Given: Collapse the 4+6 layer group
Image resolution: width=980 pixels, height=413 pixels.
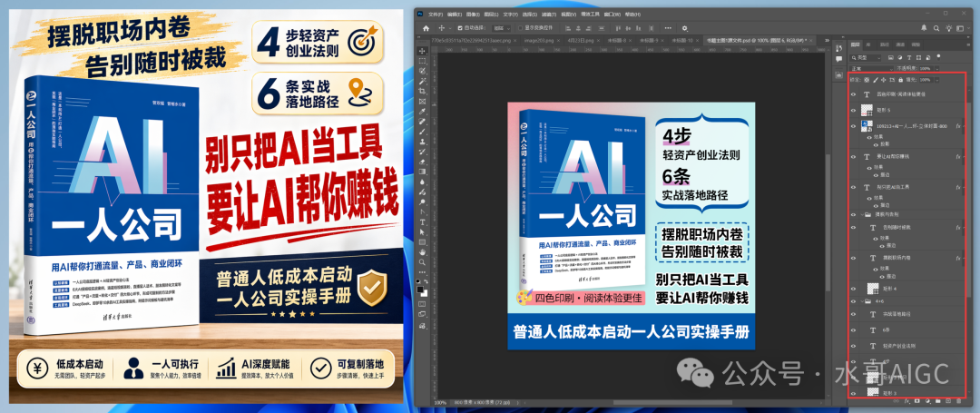Looking at the screenshot, I should pos(862,301).
